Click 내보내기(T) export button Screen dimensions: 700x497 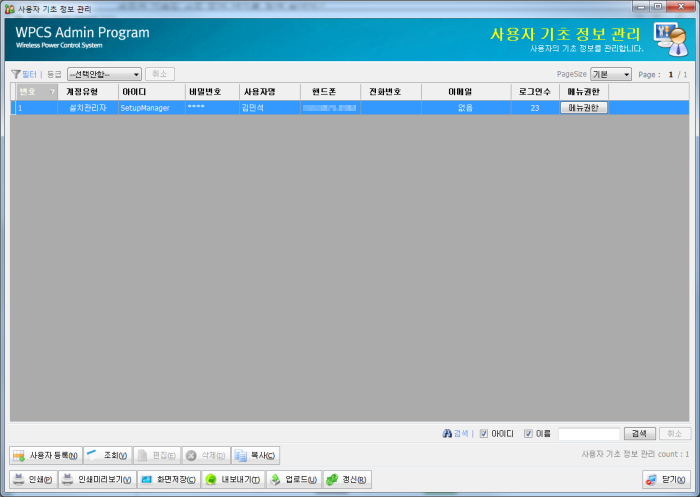(x=233, y=480)
